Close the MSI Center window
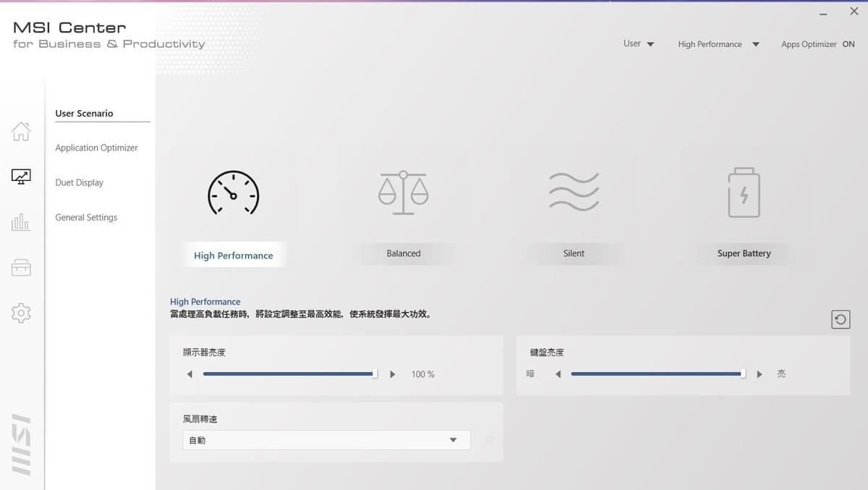Image resolution: width=868 pixels, height=490 pixels. point(854,12)
